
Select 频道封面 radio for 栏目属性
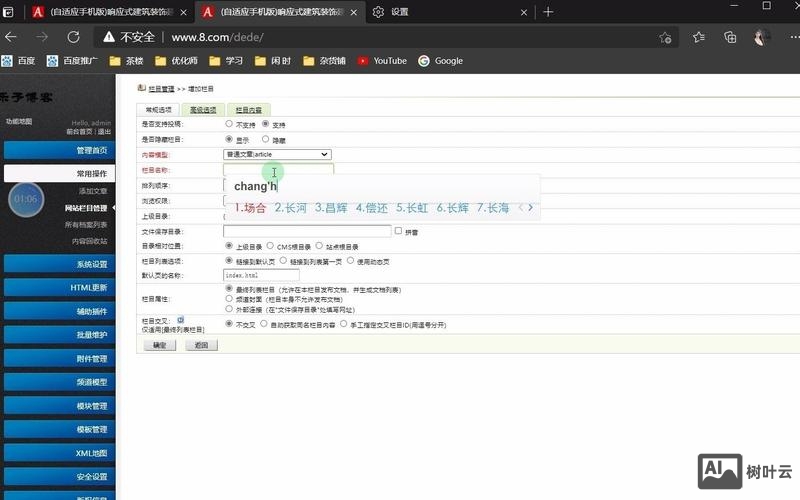[x=229, y=298]
